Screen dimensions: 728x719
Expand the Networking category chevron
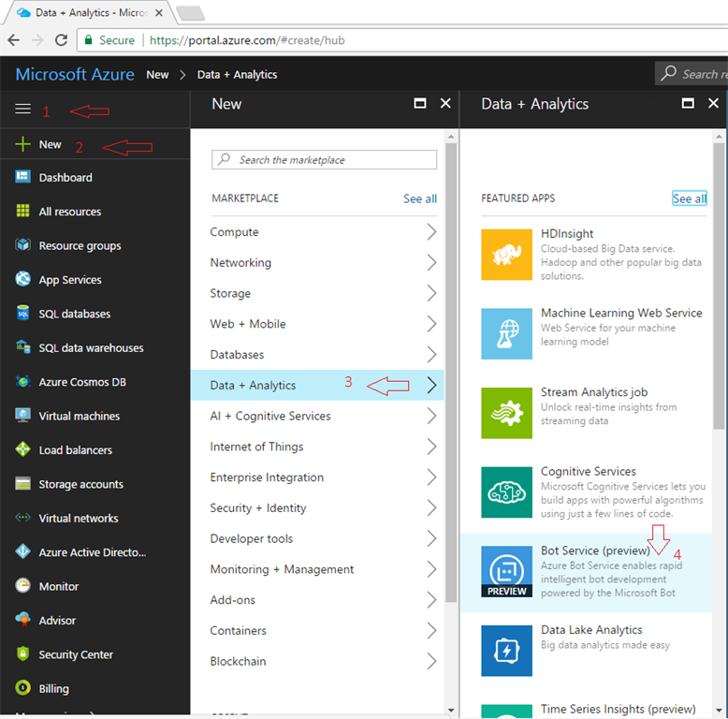431,262
